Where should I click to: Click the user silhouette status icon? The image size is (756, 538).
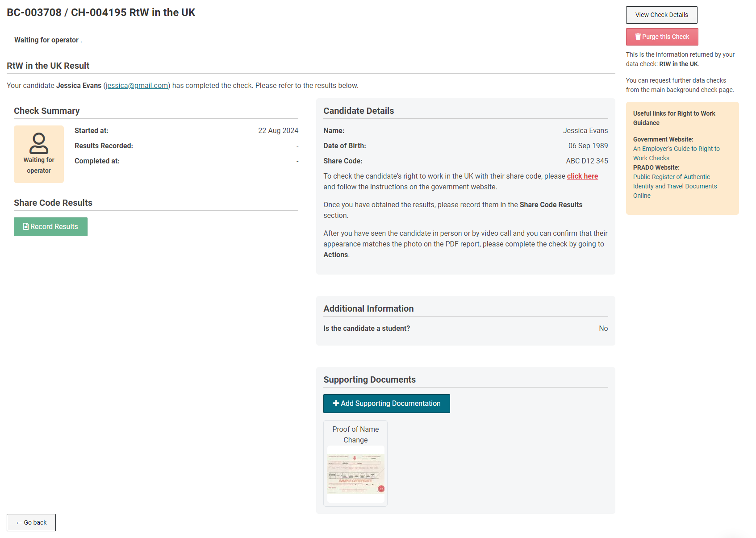[39, 143]
